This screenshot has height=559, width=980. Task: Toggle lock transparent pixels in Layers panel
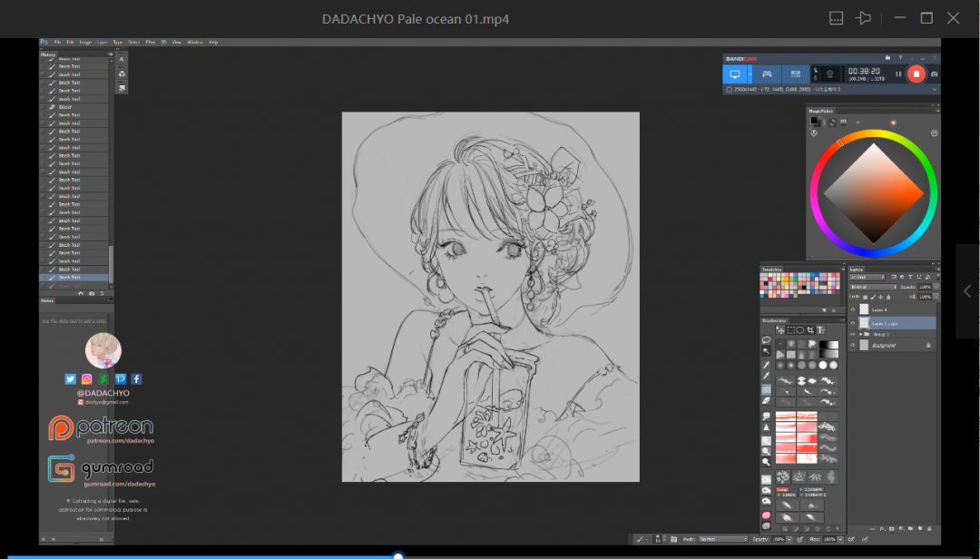(x=866, y=297)
